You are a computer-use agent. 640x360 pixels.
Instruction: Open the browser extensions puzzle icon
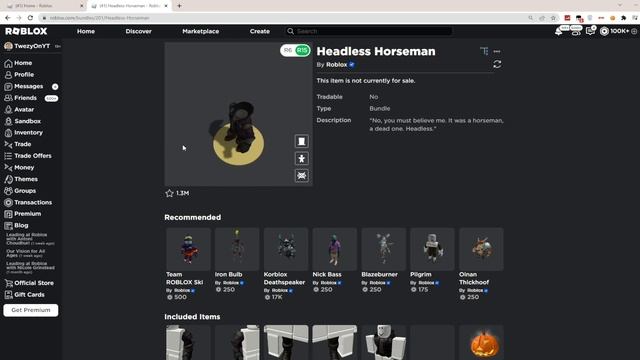624,18
